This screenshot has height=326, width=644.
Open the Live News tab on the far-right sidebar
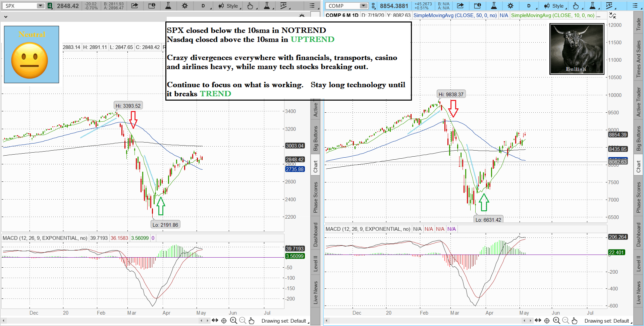pyautogui.click(x=638, y=292)
